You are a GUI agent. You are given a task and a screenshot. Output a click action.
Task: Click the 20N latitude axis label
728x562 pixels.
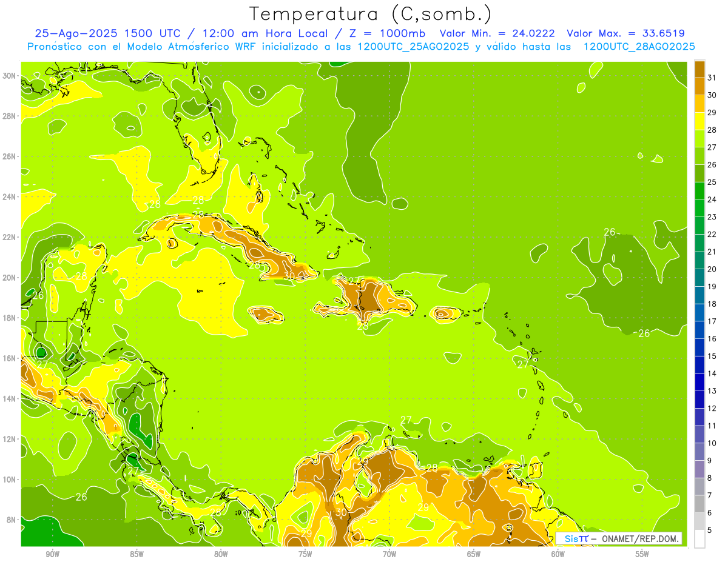click(x=9, y=278)
